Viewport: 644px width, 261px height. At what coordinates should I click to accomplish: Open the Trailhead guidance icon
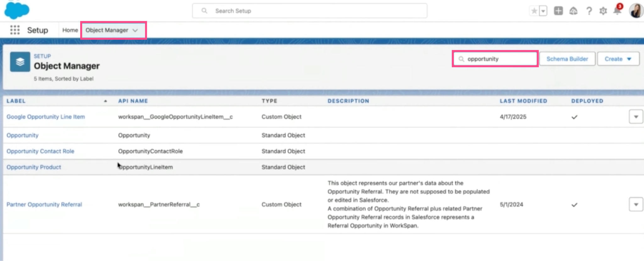point(574,11)
